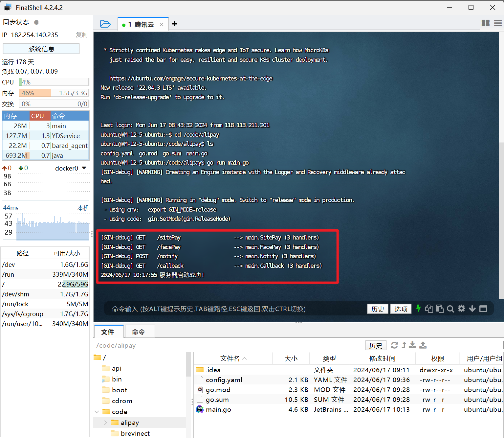Screen dimensions: 504x438
Task: Select go.sum in file list
Action: 217,400
